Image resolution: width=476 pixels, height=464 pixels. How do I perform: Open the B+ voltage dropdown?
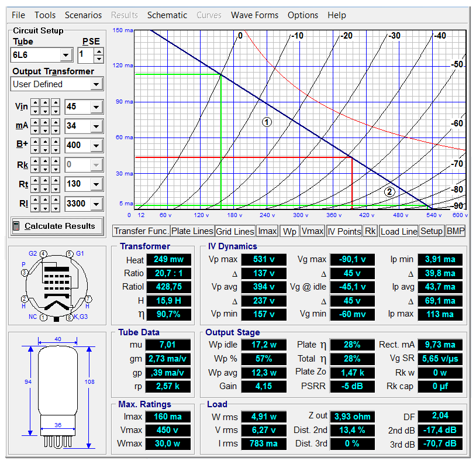(96, 145)
